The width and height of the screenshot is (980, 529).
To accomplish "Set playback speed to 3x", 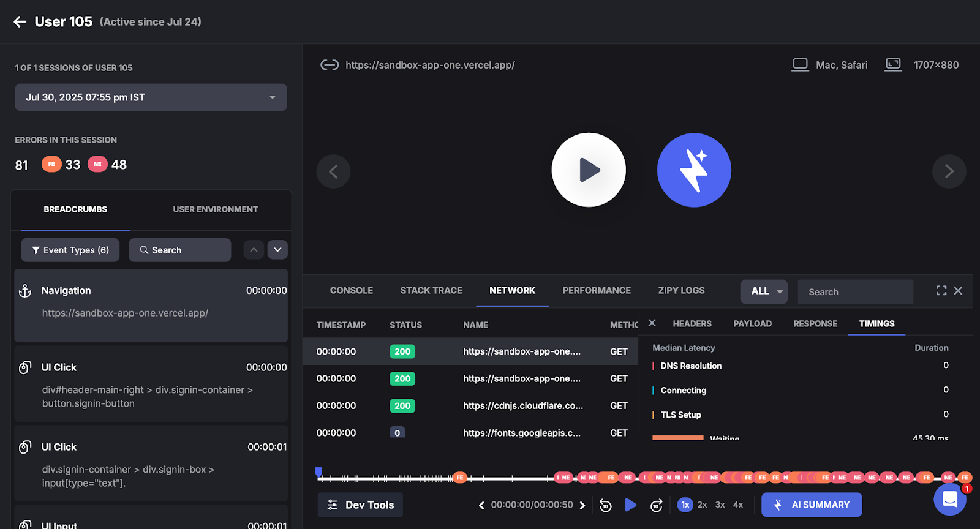I will click(720, 505).
